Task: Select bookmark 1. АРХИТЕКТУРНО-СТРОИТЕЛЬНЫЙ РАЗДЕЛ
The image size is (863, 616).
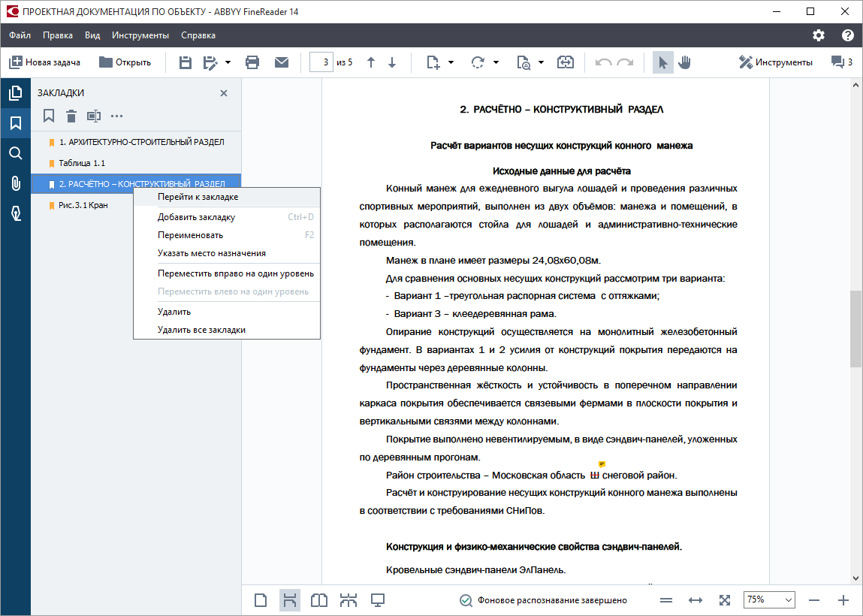Action: tap(136, 142)
